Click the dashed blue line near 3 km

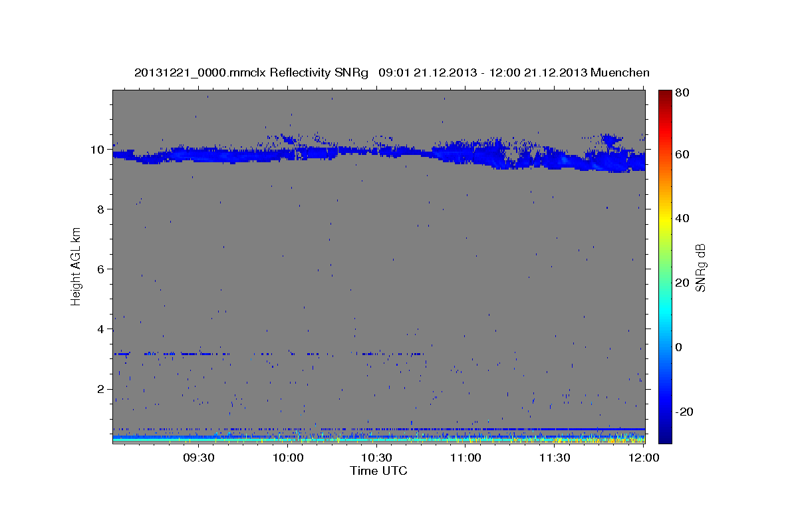tap(269, 354)
